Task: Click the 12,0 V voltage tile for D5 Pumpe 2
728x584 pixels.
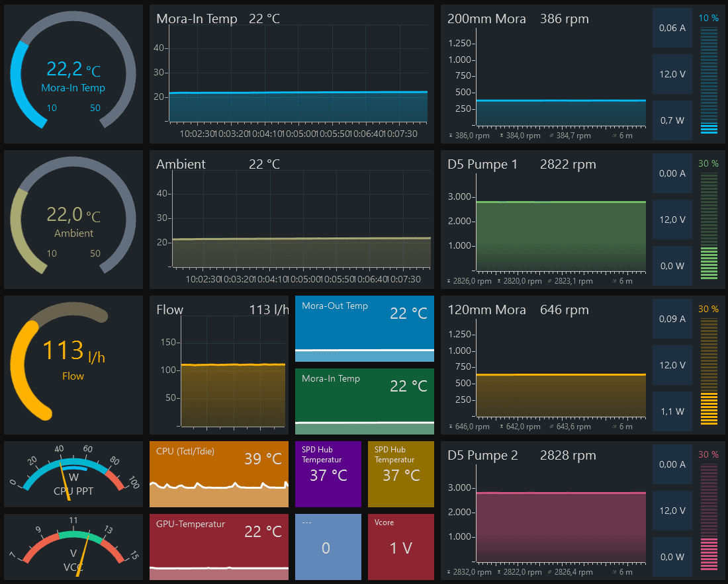Action: point(672,511)
